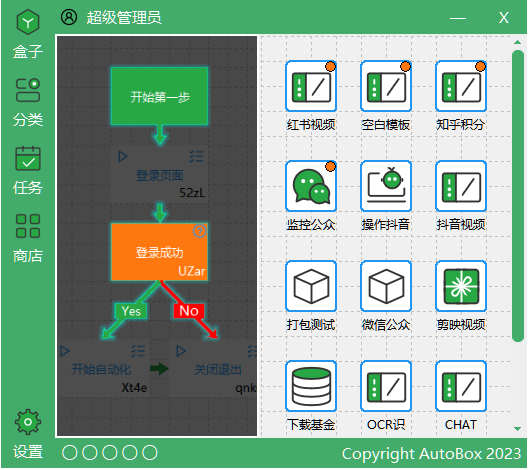Run the 开始自动化 step play icon
529x470 pixels.
(65, 351)
